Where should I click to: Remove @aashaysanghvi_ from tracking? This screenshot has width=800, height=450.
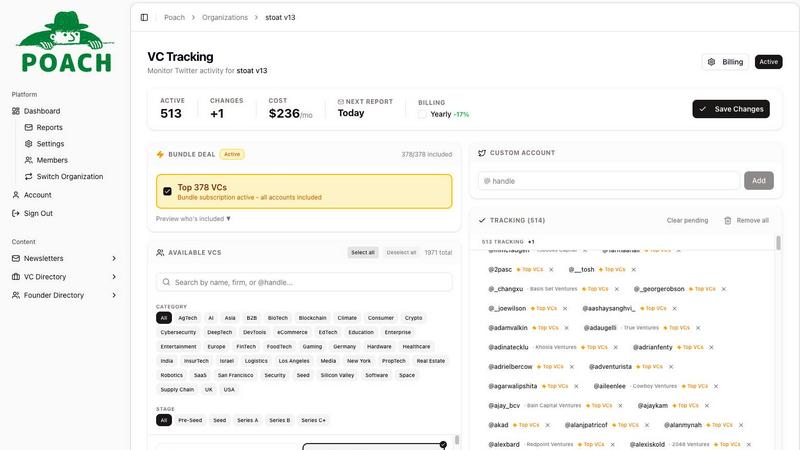tap(674, 308)
